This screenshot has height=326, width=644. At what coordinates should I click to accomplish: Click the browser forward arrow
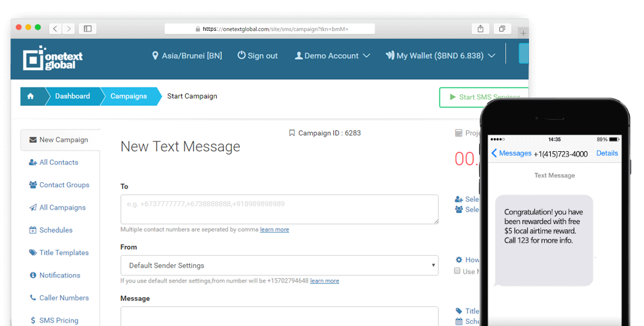pyautogui.click(x=68, y=29)
